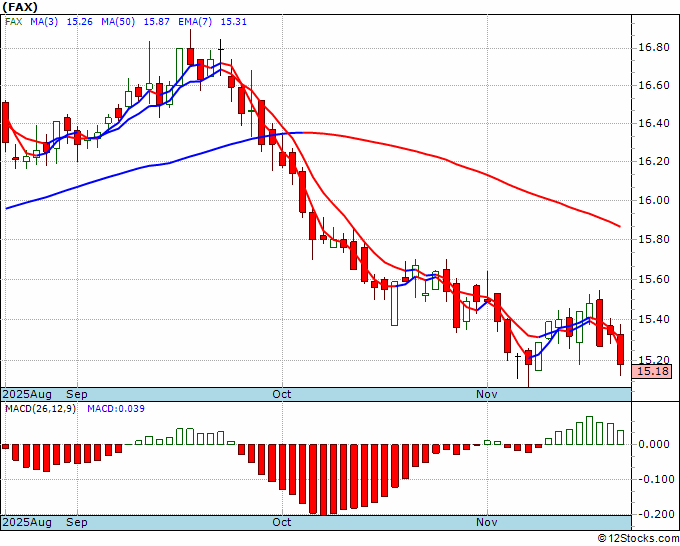Click the 15.40 price axis label
The image size is (680, 546).
click(654, 320)
